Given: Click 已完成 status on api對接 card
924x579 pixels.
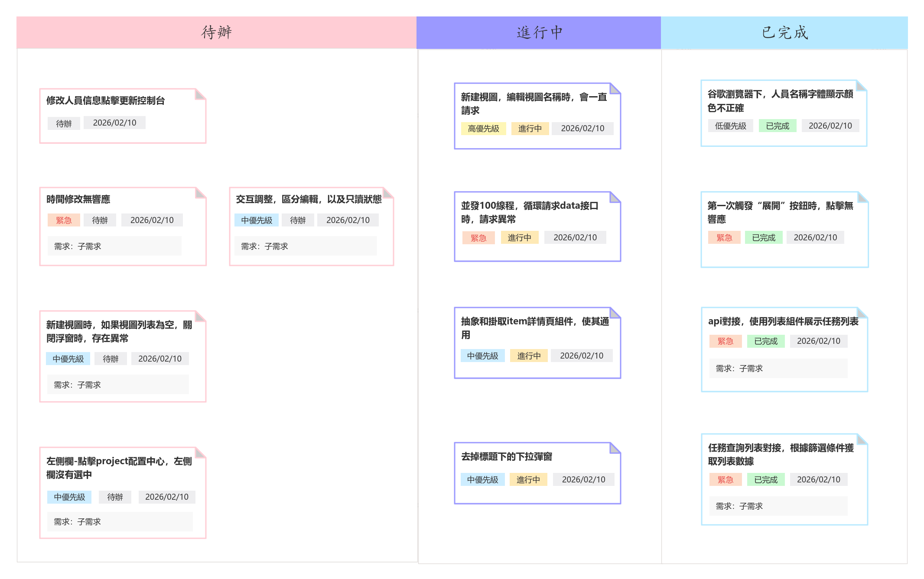Looking at the screenshot, I should coord(766,341).
